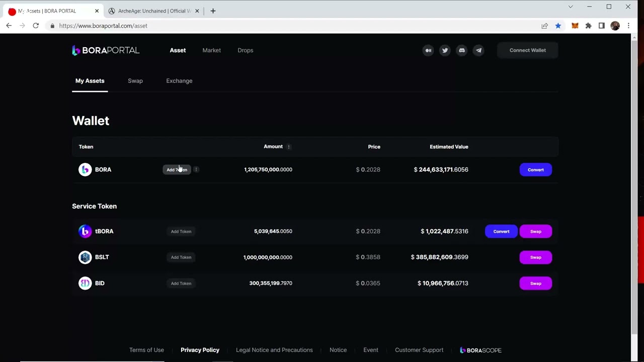Open a new browser tab

(213, 11)
